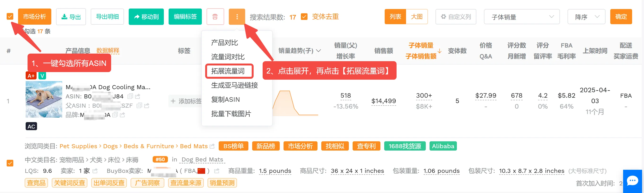Open the three-dot more actions button
Image resolution: width=644 pixels, height=193 pixels.
point(237,17)
